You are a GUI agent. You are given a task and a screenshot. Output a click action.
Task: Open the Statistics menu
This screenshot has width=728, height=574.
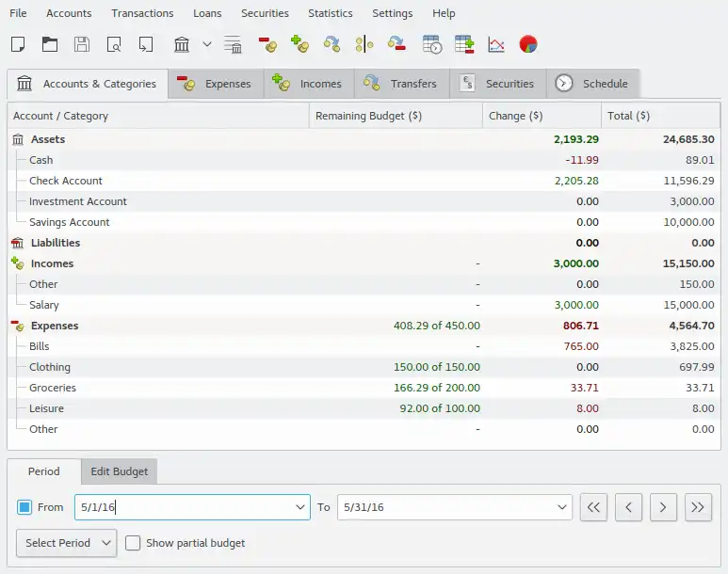pyautogui.click(x=331, y=13)
